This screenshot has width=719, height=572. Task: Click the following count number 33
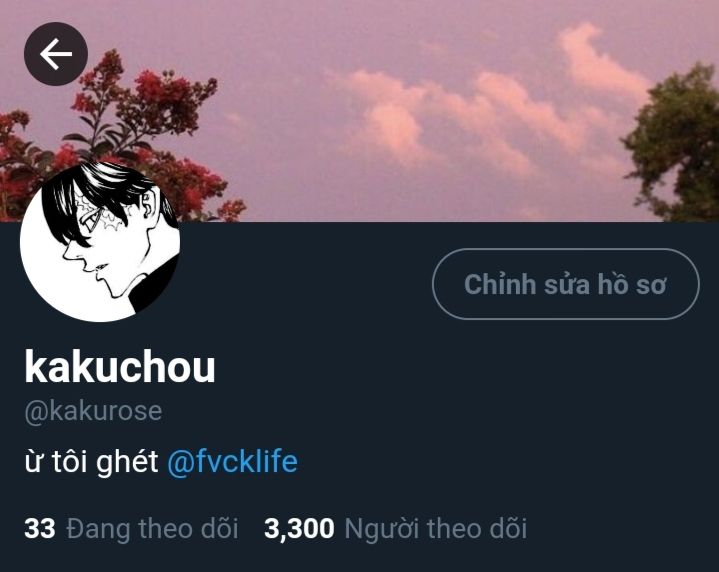coord(40,528)
